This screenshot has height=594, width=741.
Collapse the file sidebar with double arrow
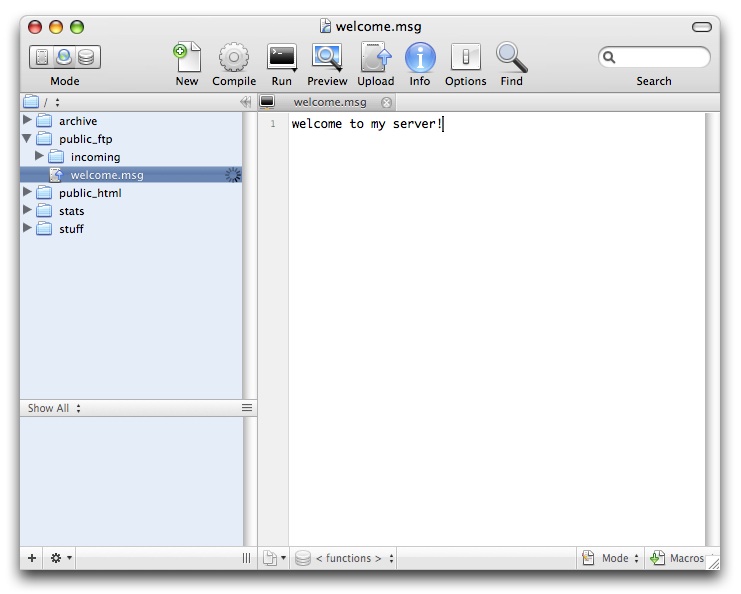pyautogui.click(x=245, y=102)
